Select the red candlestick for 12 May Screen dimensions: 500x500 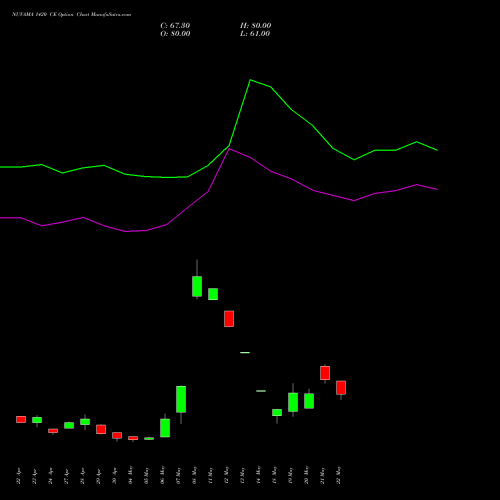[229, 319]
